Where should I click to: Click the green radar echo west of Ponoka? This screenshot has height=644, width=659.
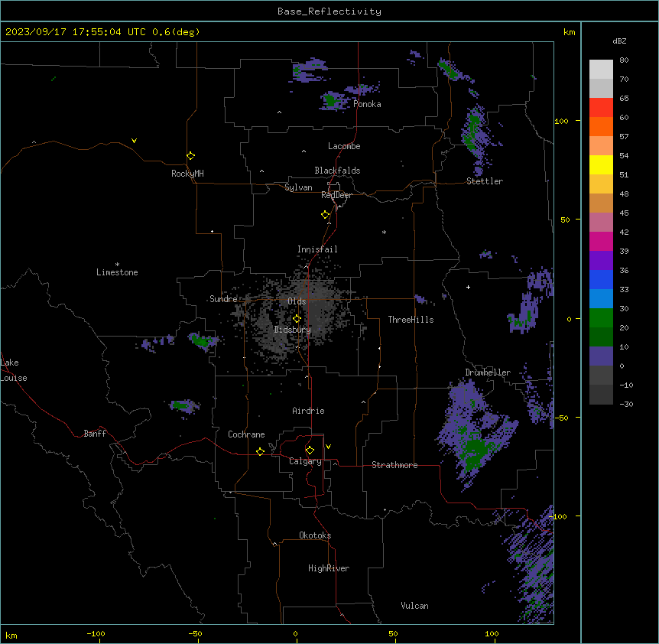[x=330, y=100]
